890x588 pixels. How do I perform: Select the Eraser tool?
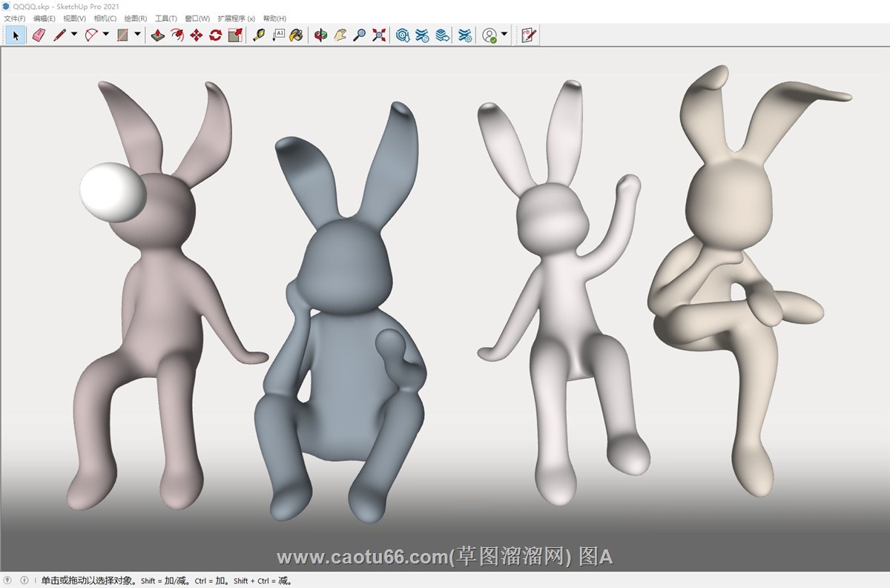39,35
